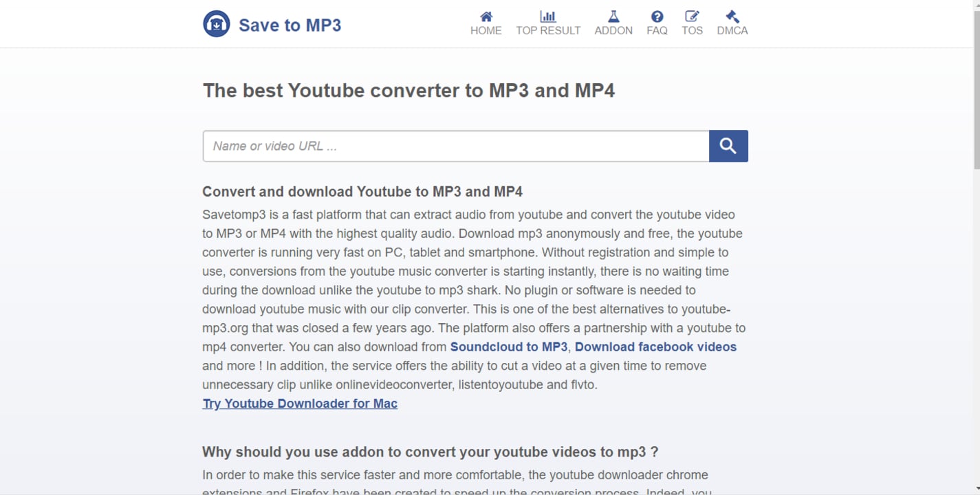The width and height of the screenshot is (980, 495).
Task: Click the Save to MP3 site title
Action: (x=290, y=25)
